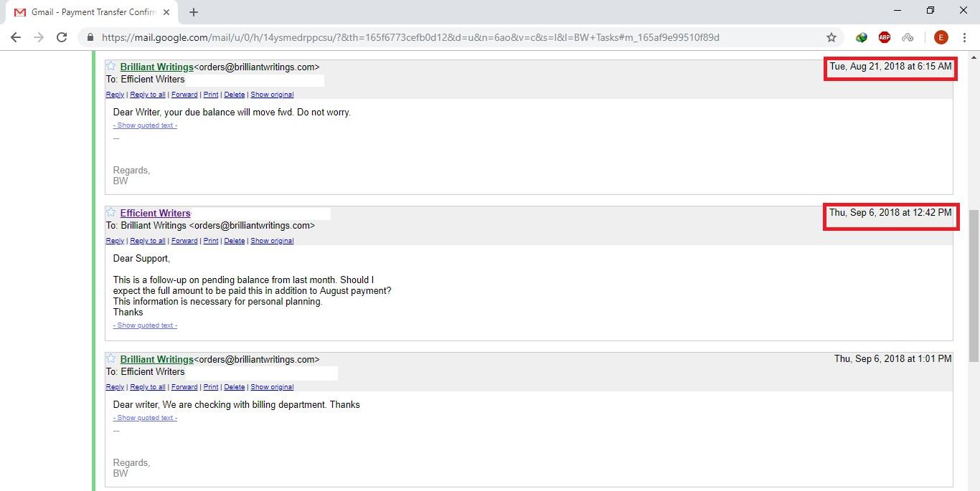Viewport: 980px width, 491px height.
Task: Expand quoted text in Aug 21 message
Action: pos(145,125)
